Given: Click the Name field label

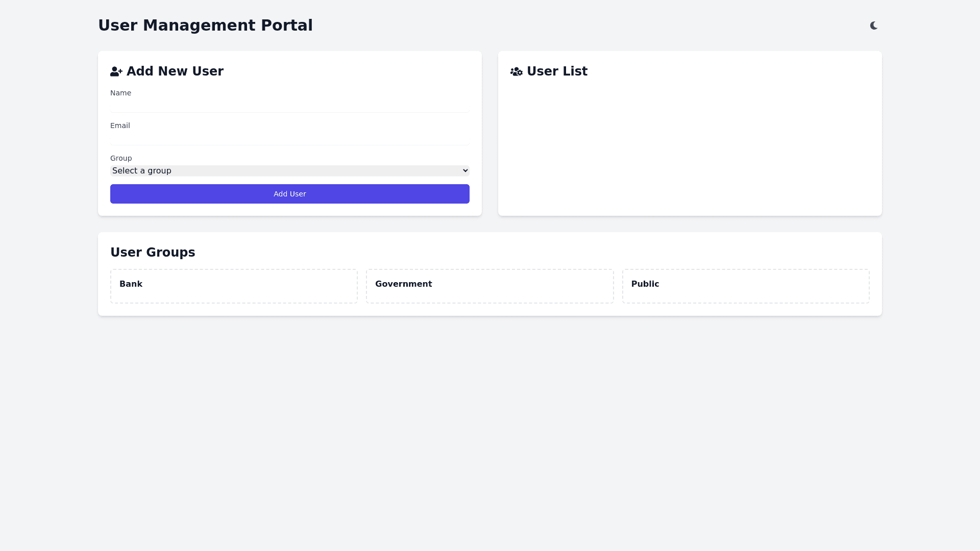Looking at the screenshot, I should (x=120, y=93).
